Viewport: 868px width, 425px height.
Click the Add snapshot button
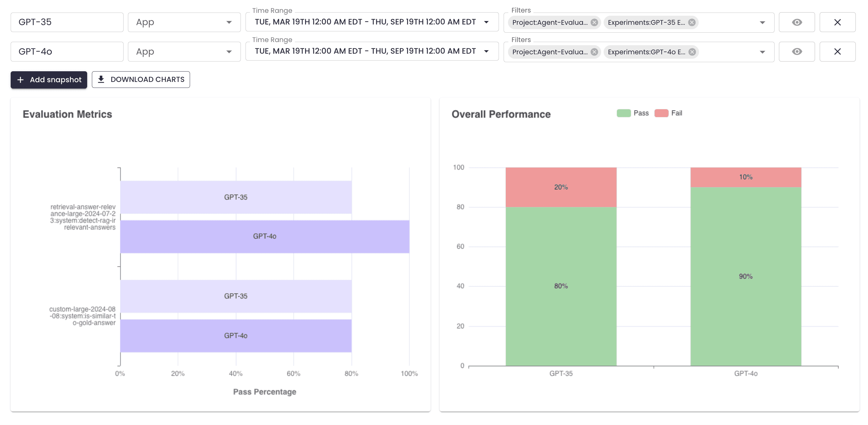49,80
